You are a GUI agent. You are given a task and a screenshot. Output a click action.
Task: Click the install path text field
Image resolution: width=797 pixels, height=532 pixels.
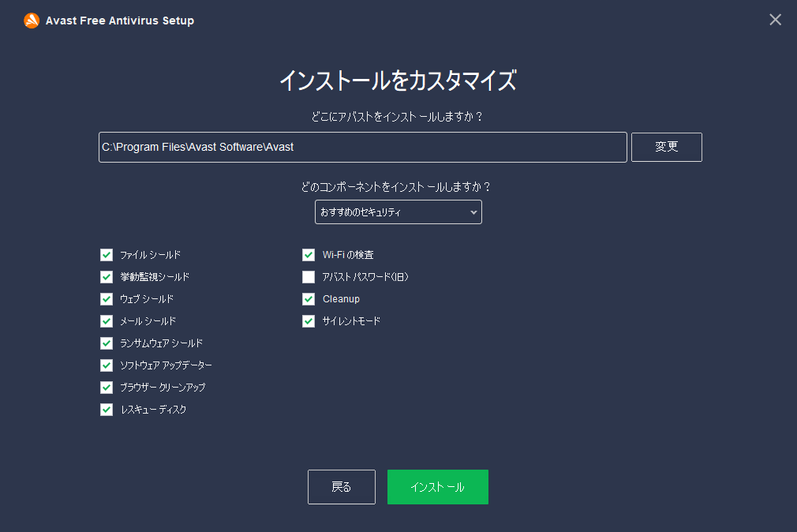(x=362, y=147)
